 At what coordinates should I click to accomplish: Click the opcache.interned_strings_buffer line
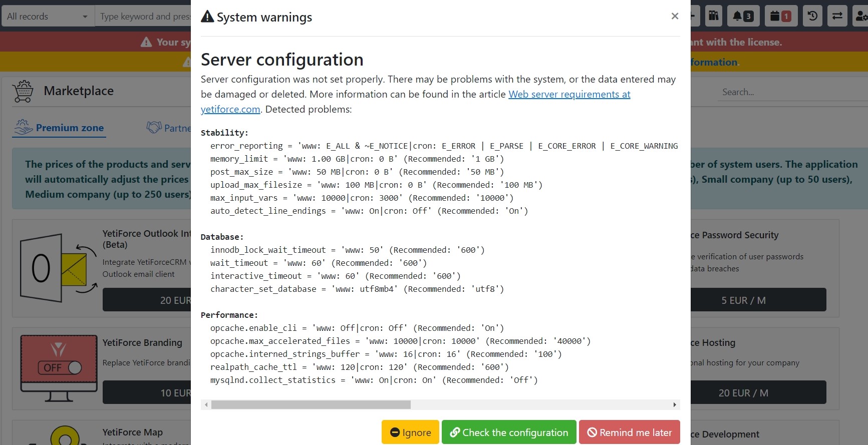click(386, 354)
